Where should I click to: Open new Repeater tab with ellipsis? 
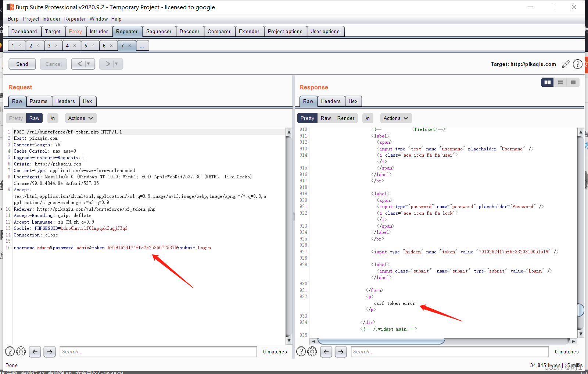[142, 46]
